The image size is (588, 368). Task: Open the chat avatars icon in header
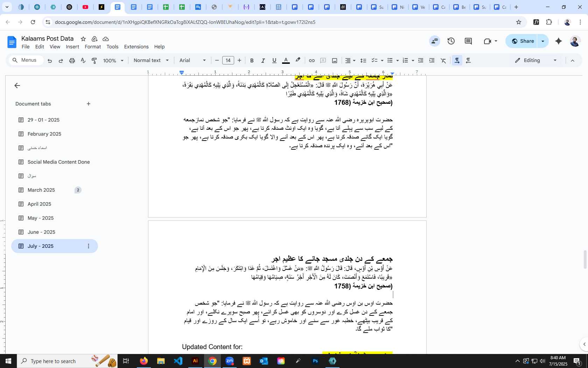(435, 41)
